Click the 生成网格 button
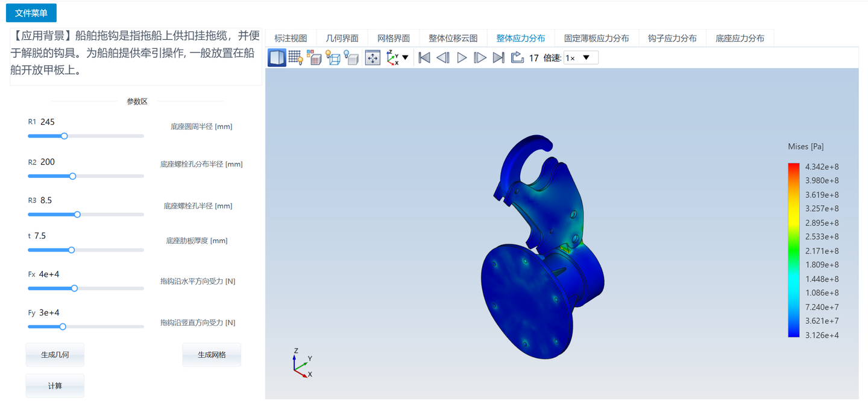 pos(212,355)
